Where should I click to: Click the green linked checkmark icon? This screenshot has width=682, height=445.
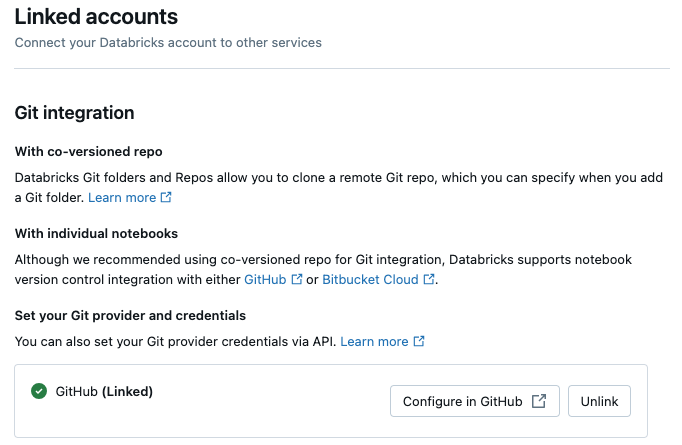pyautogui.click(x=39, y=391)
